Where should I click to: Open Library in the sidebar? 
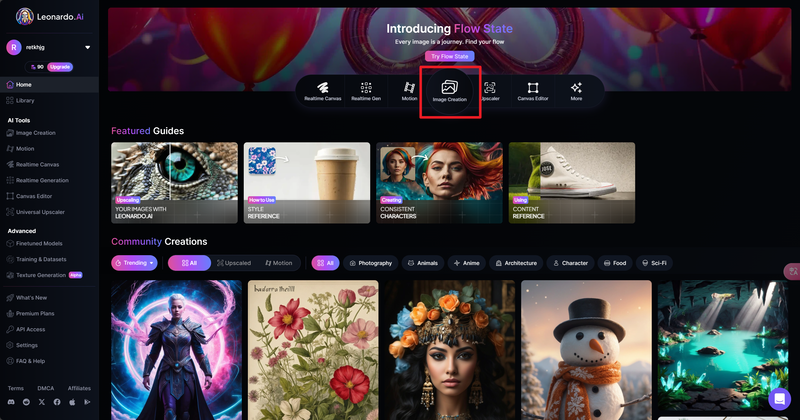[x=25, y=100]
